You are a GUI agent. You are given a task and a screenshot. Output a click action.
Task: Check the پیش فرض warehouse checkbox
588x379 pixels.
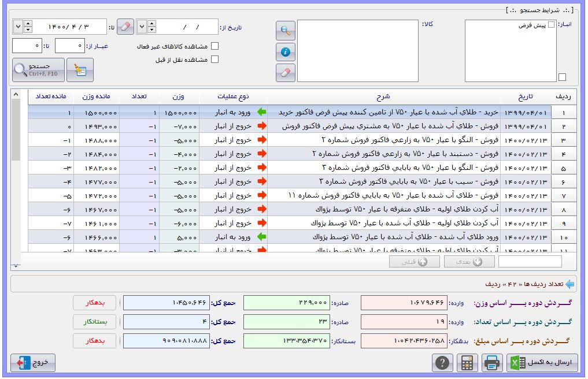pyautogui.click(x=551, y=25)
